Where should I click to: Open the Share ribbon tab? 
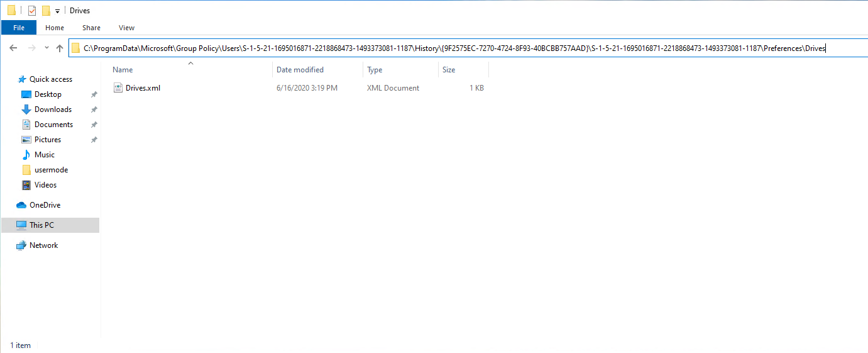point(91,28)
